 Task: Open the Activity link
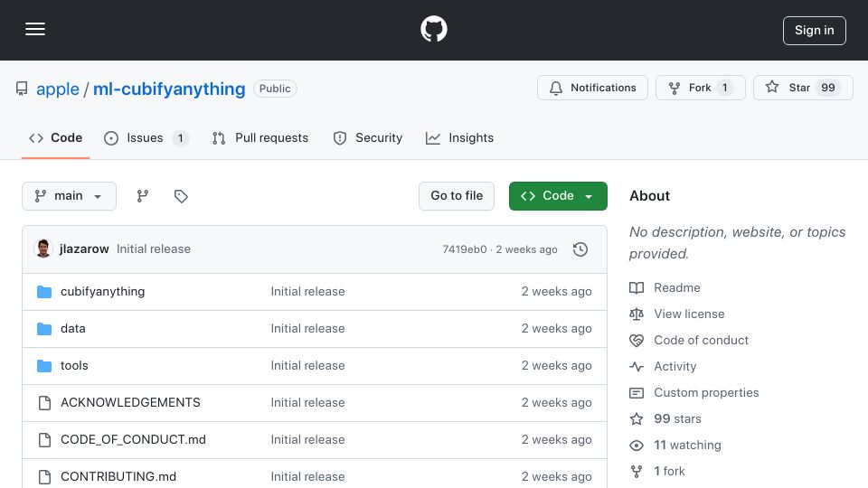(x=675, y=366)
